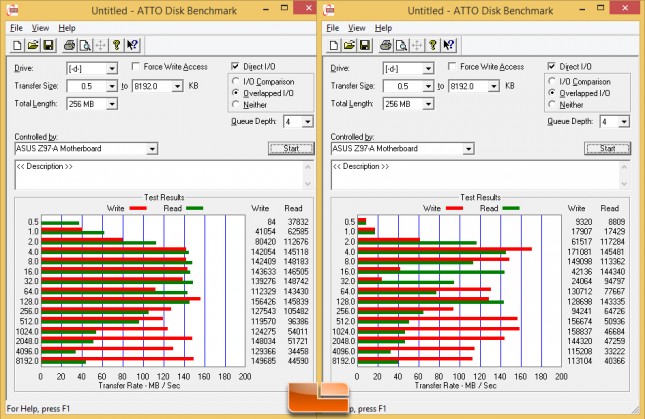Open 8192.0 transfer size dropdown in left window
The width and height of the screenshot is (645, 419).
coord(177,86)
